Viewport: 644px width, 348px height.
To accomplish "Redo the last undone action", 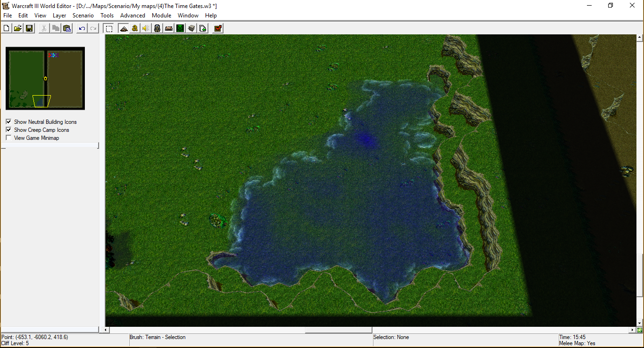I will (x=93, y=28).
